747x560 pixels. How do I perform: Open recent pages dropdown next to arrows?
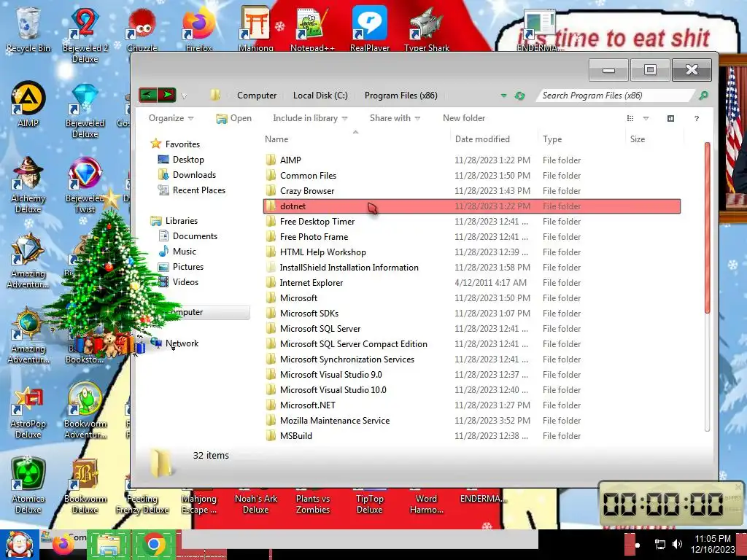(x=184, y=96)
